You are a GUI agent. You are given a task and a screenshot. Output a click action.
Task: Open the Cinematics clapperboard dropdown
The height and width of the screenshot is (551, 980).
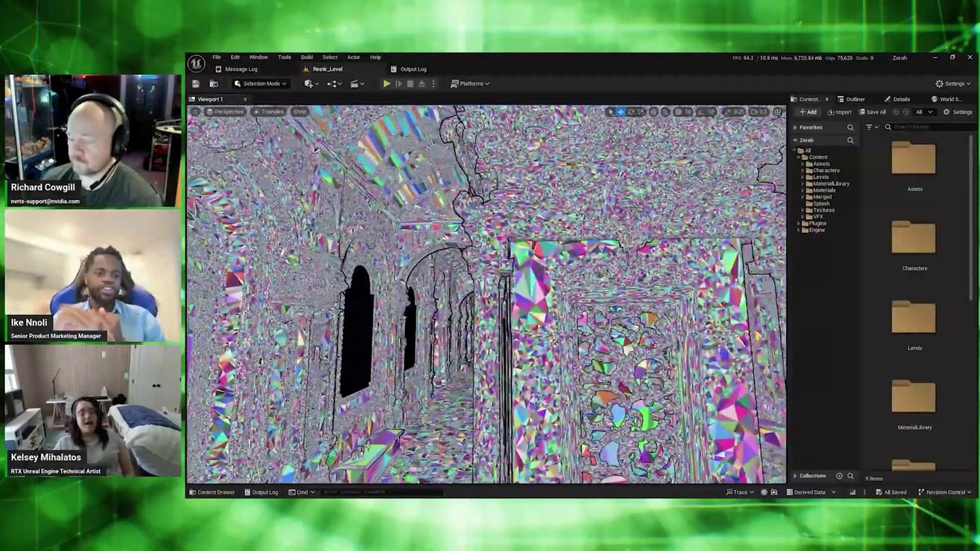(357, 84)
